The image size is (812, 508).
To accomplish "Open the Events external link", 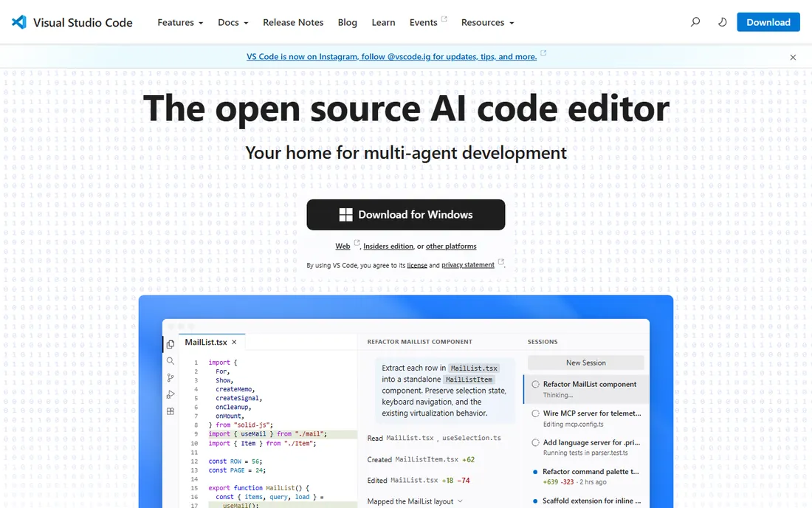I will pyautogui.click(x=424, y=22).
